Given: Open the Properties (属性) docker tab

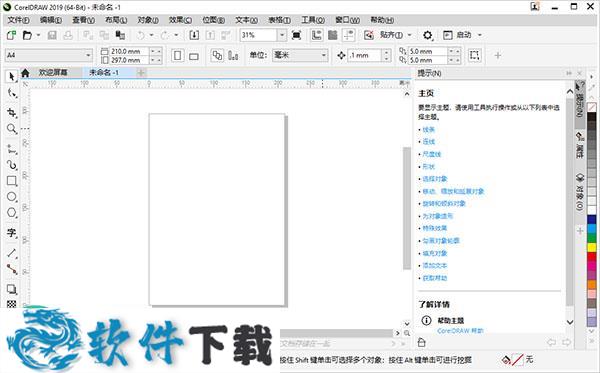Looking at the screenshot, I should (580, 145).
